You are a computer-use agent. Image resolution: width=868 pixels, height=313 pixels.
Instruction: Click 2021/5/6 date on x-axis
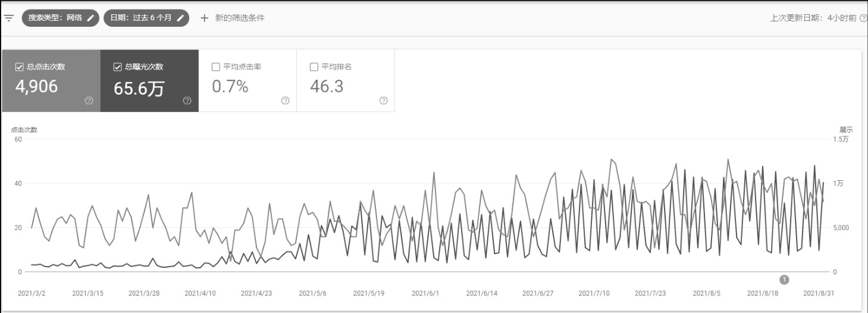312,293
